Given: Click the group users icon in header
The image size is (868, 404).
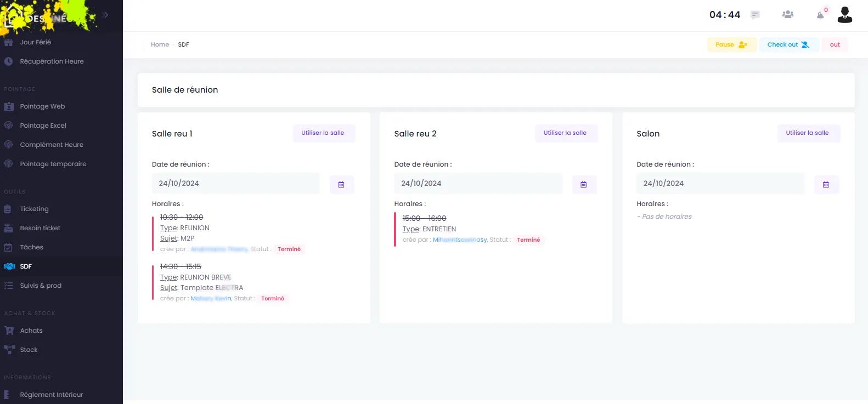Looking at the screenshot, I should (788, 15).
